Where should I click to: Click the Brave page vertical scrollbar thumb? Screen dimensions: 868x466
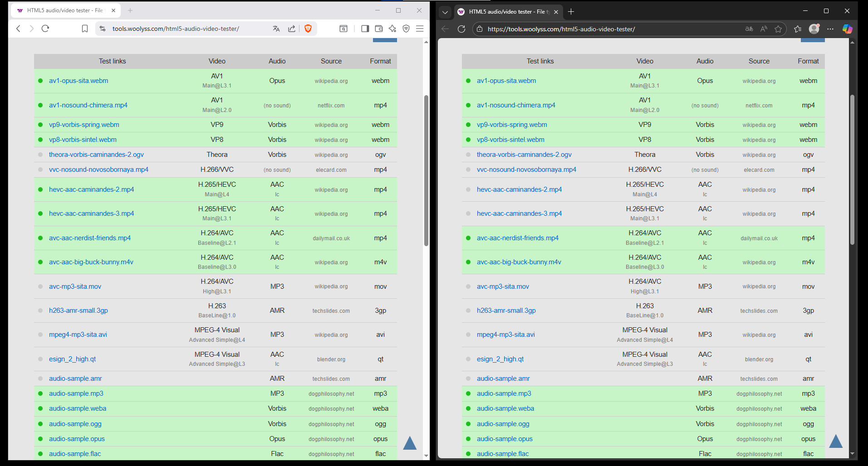click(x=426, y=170)
